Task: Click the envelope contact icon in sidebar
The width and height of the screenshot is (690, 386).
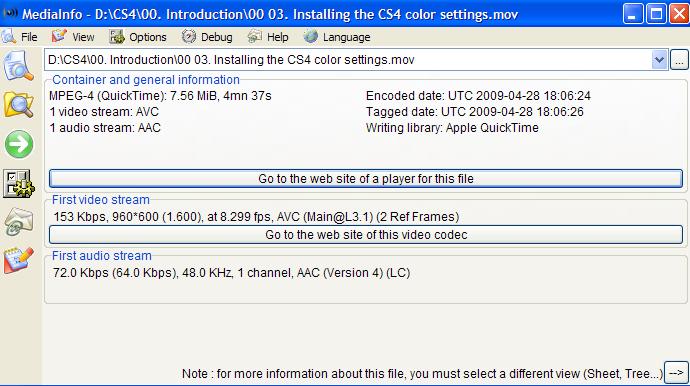Action: click(19, 222)
